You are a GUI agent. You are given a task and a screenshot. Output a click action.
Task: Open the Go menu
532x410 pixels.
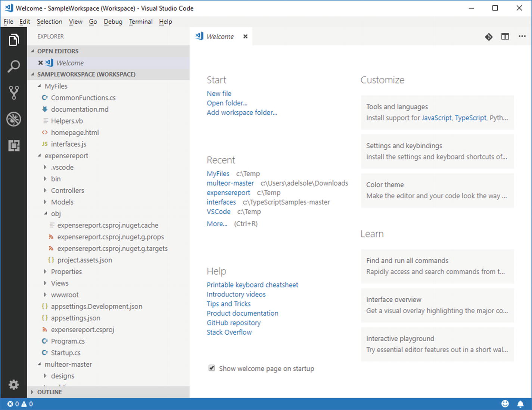[x=93, y=22]
